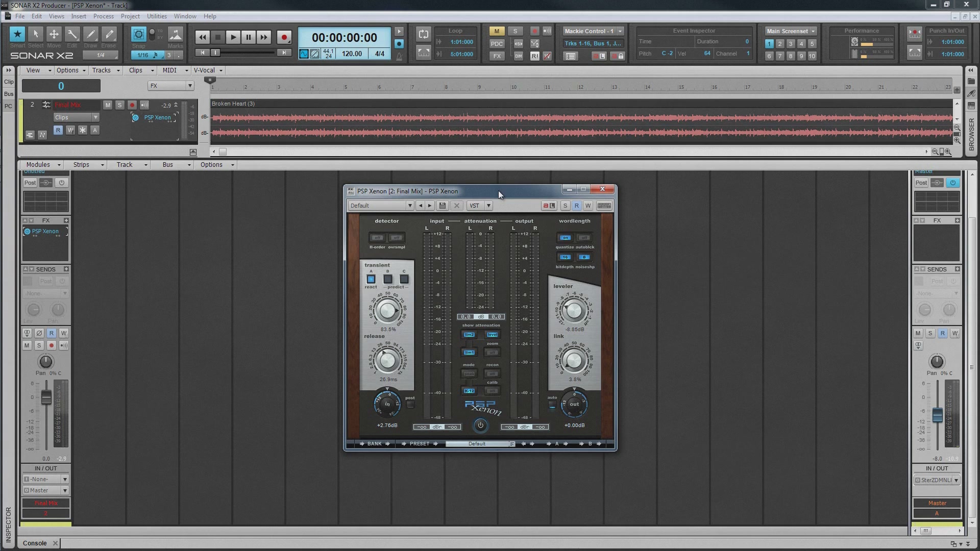
Task: Open the Browser side panel
Action: click(x=971, y=134)
